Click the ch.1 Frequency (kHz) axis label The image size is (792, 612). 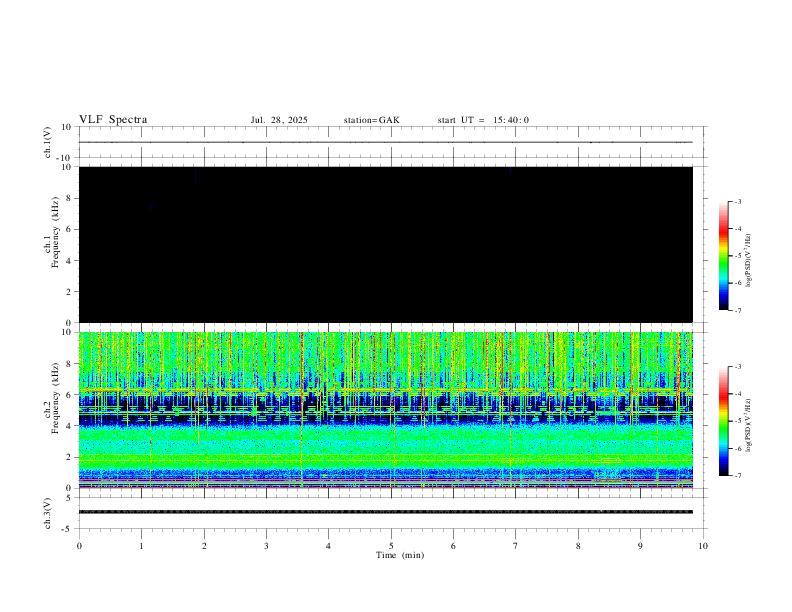pyautogui.click(x=51, y=232)
